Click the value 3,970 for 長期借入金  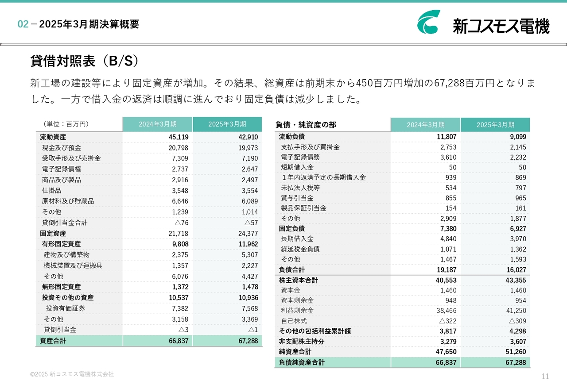(x=518, y=239)
